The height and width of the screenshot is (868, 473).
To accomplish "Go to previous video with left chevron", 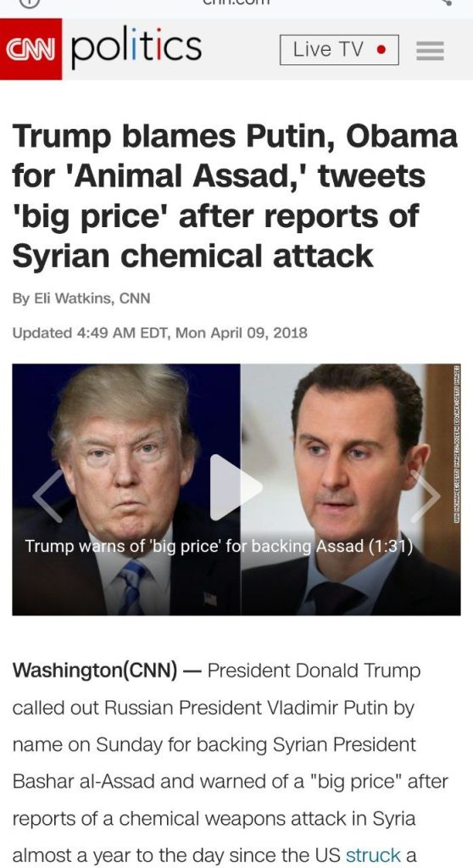I will click(x=48, y=496).
